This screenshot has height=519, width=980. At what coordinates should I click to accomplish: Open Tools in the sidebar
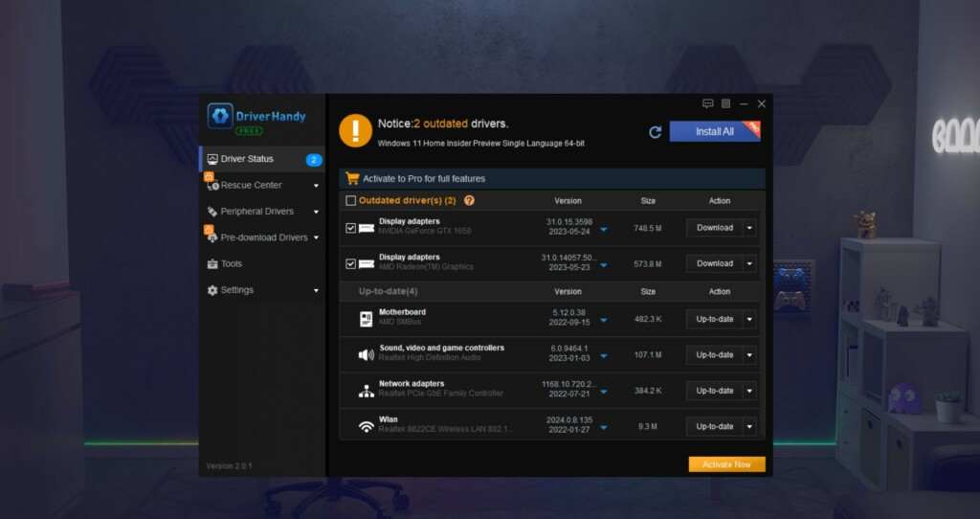pyautogui.click(x=262, y=264)
